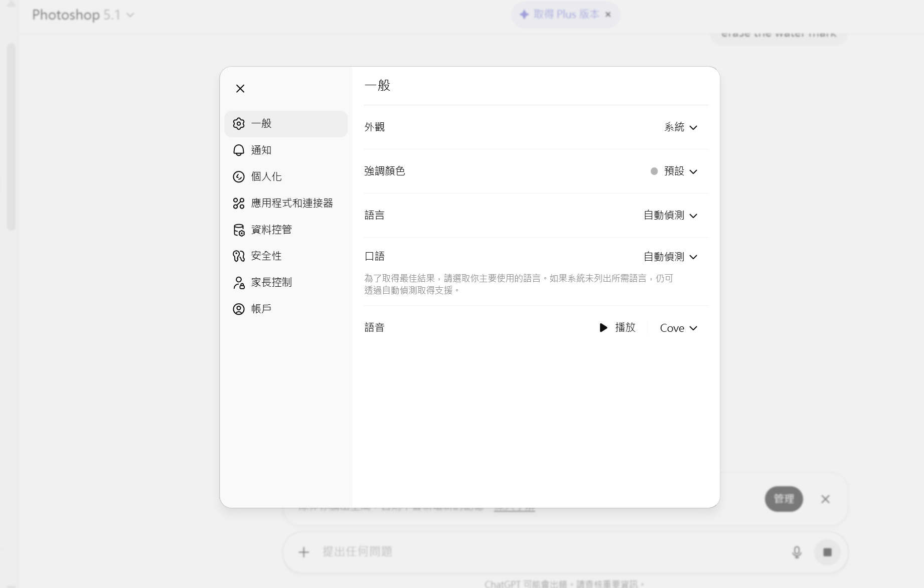
Task: Open 家長控制 via its person-lock icon
Action: [x=239, y=283]
